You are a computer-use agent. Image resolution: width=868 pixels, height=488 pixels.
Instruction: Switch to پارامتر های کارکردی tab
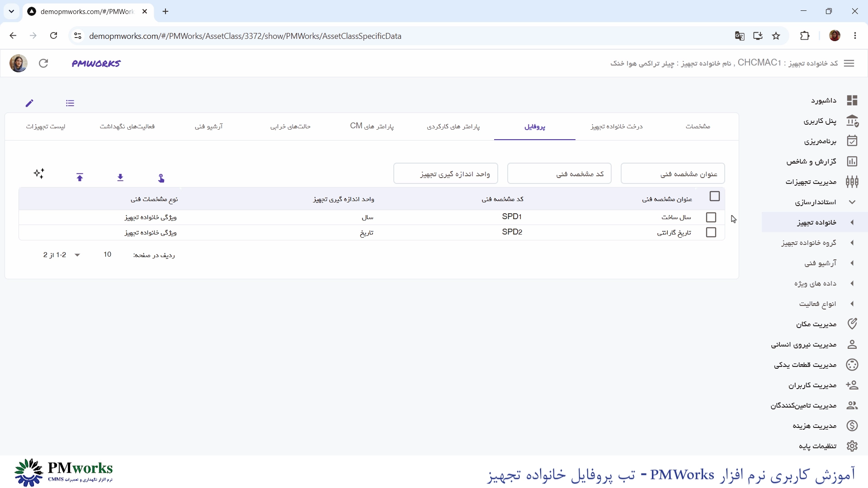[453, 127]
